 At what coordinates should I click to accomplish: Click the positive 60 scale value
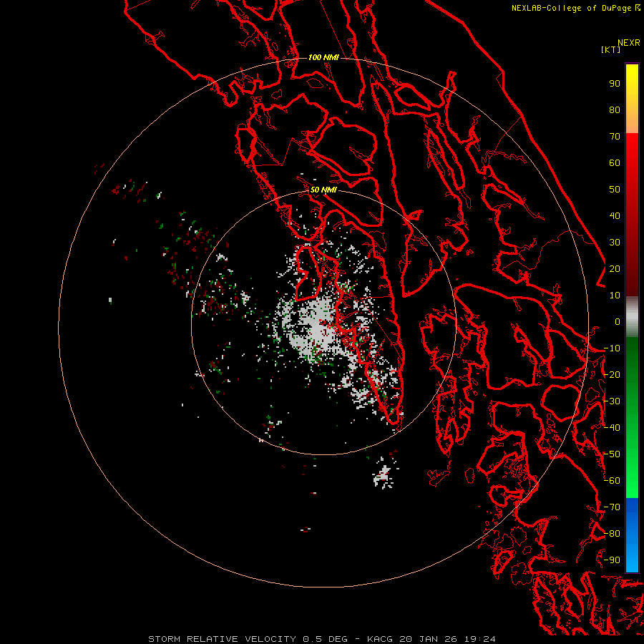coord(615,163)
